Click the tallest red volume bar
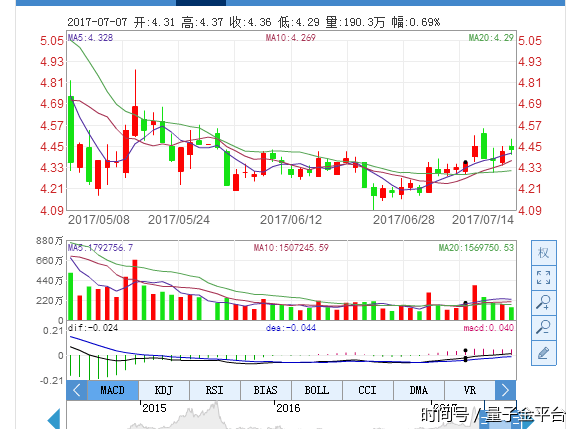The image size is (573, 429). pyautogui.click(x=135, y=290)
